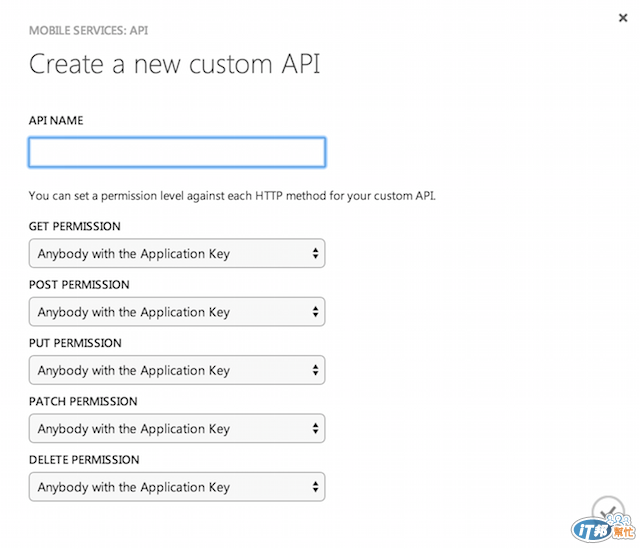
Task: Click the API NAME label
Action: coord(56,120)
